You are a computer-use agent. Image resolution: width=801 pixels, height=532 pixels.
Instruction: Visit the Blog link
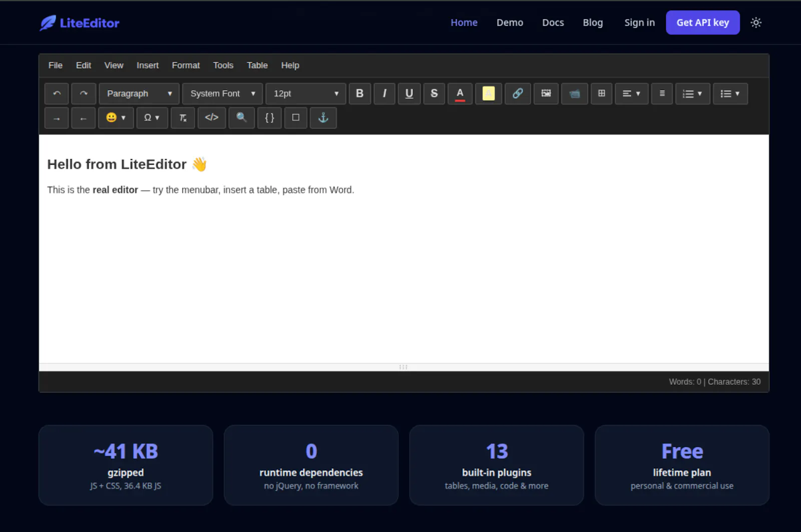point(593,23)
